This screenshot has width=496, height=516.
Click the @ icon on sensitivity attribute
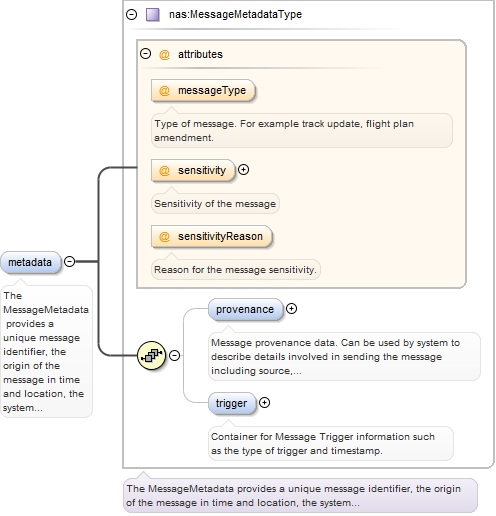164,170
